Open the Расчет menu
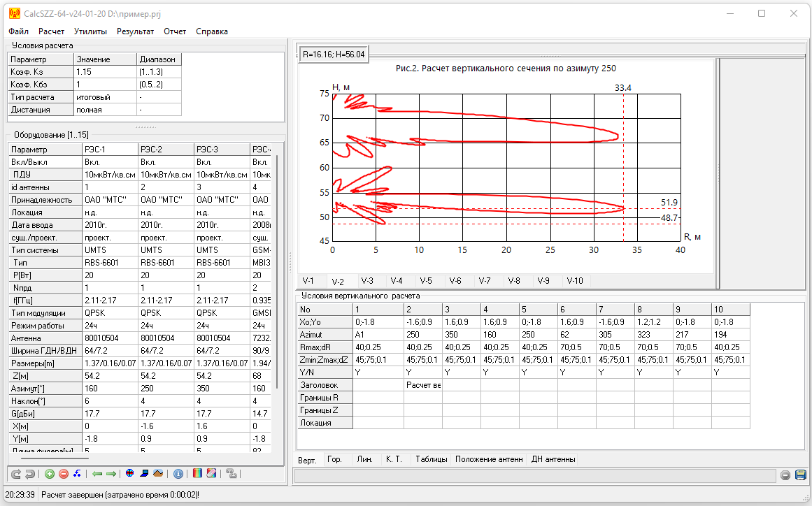This screenshot has height=506, width=812. [51, 31]
